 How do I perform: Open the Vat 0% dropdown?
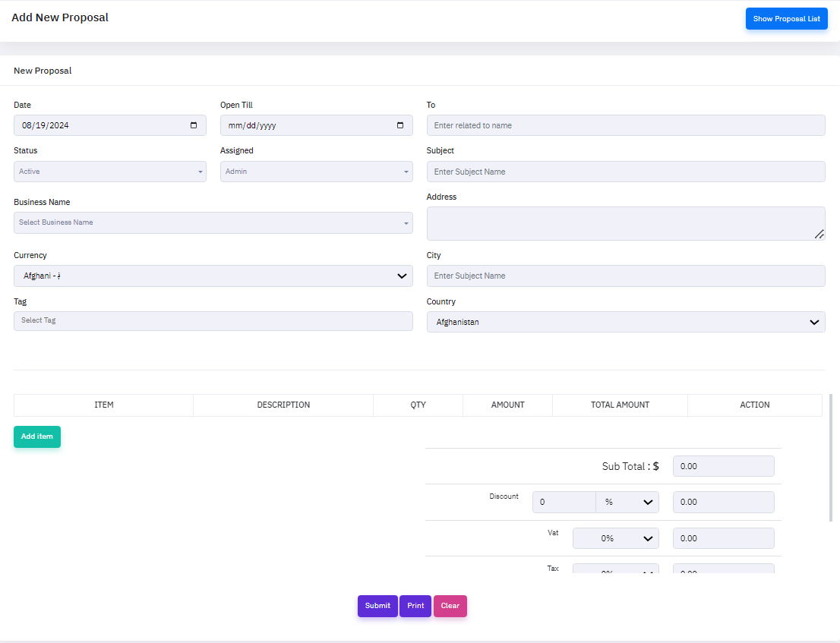pos(616,538)
